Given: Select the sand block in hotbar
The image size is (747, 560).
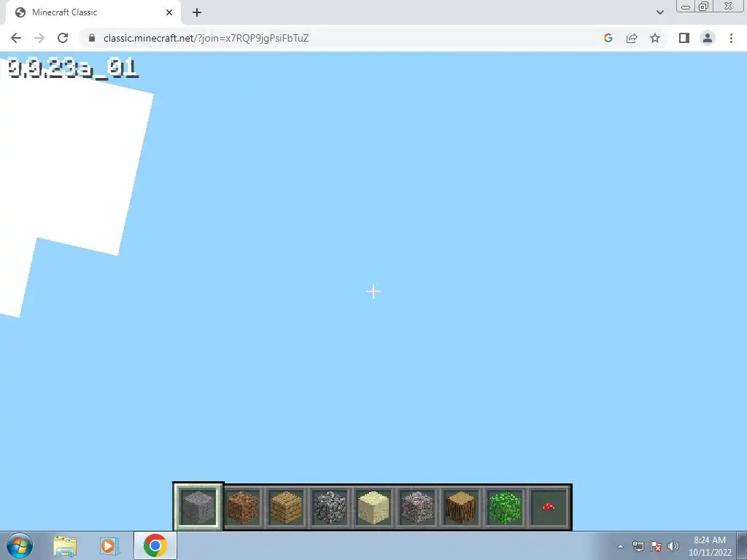Looking at the screenshot, I should coord(373,507).
